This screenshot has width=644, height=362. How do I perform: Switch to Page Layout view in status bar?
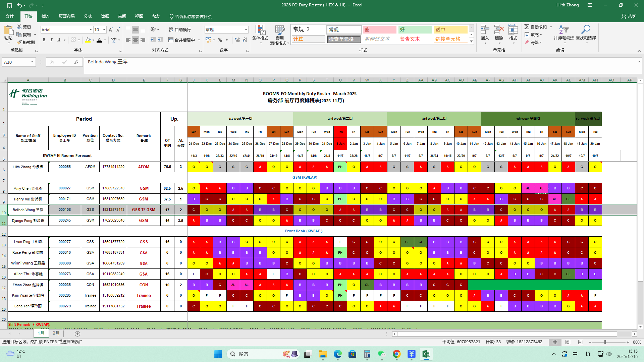point(568,342)
